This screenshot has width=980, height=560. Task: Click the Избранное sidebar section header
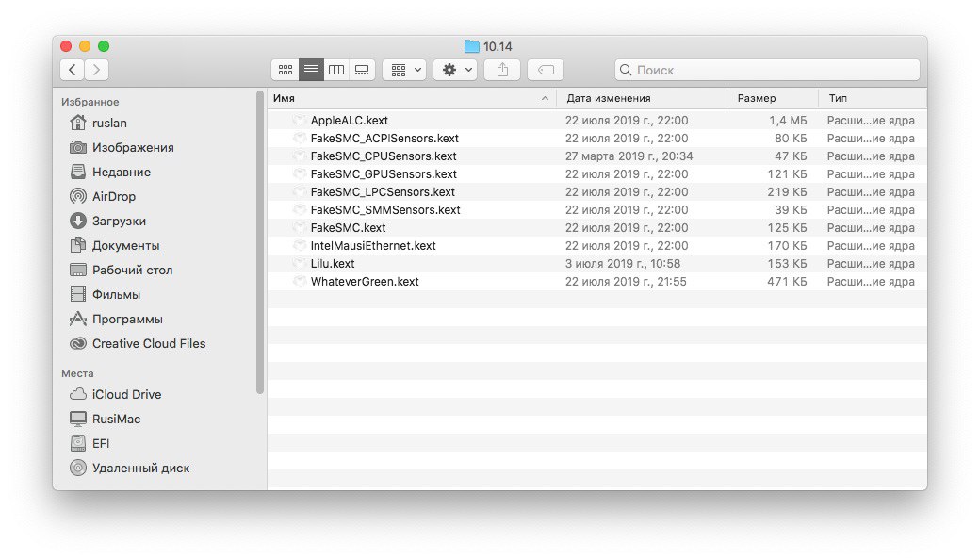90,102
